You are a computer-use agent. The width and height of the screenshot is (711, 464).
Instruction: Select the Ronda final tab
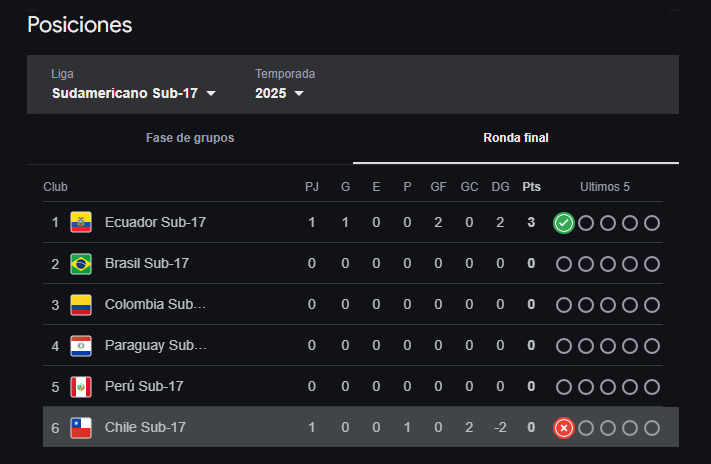point(516,138)
